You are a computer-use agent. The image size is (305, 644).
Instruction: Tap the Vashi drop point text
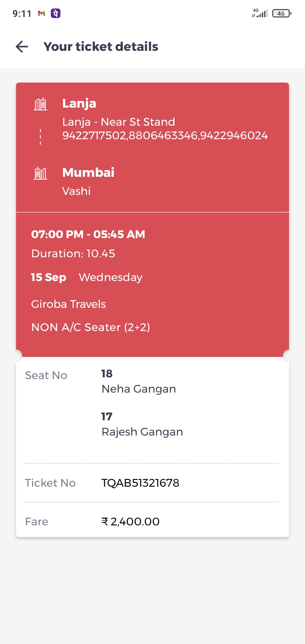coord(77,191)
